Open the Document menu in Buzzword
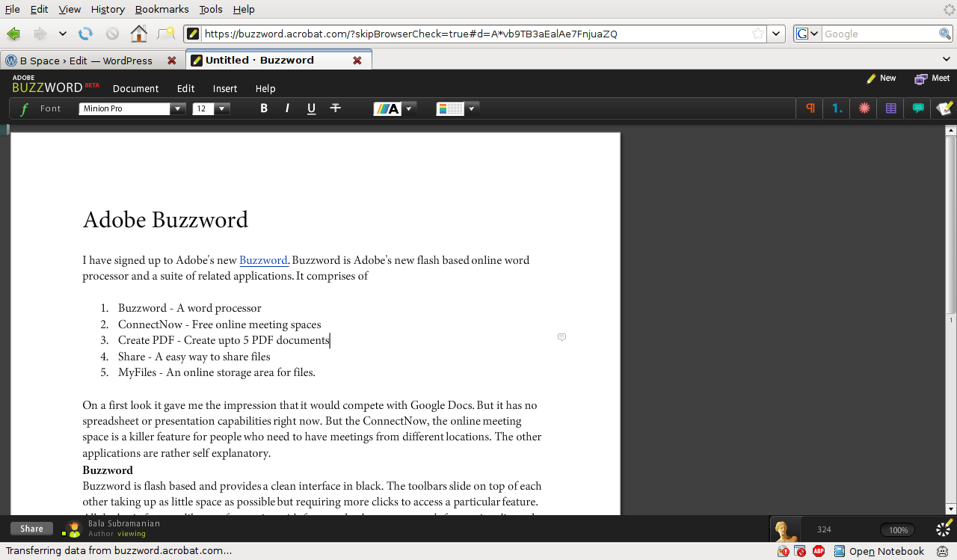 [x=135, y=88]
